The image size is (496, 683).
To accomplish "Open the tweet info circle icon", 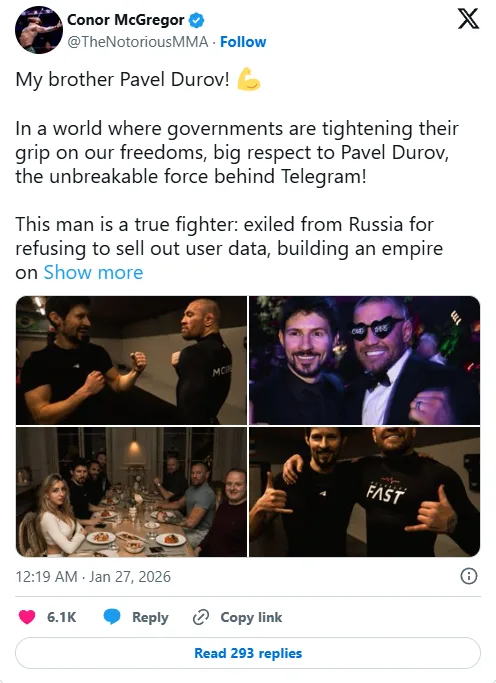I will pos(469,576).
